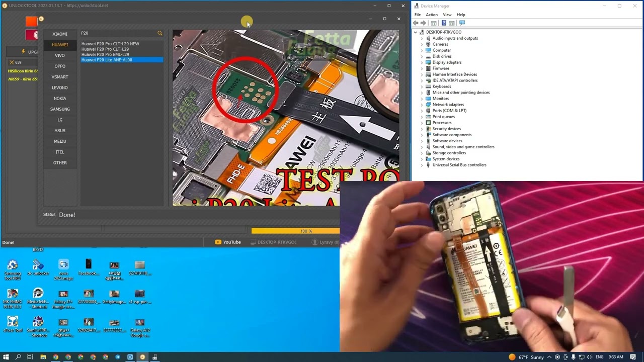Click the Telegram taskbar icon

tap(118, 357)
